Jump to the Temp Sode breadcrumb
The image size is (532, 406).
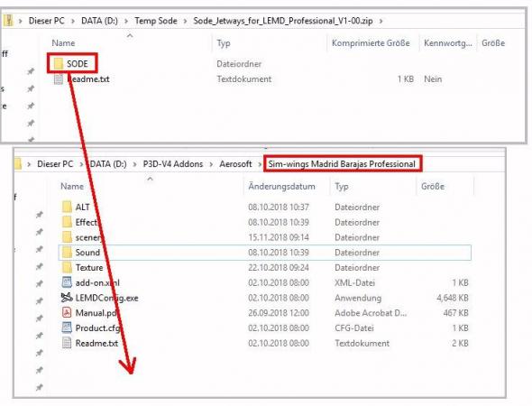pyautogui.click(x=156, y=21)
